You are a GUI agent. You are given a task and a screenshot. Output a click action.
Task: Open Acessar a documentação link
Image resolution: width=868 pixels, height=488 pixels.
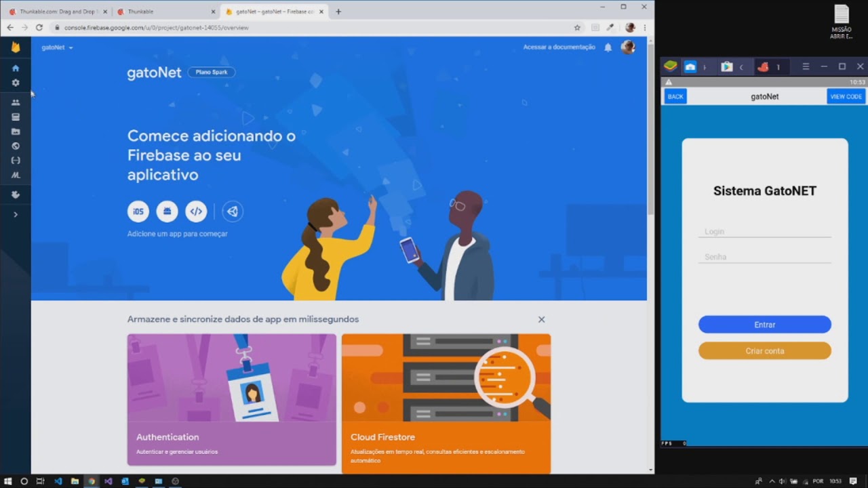click(x=559, y=47)
